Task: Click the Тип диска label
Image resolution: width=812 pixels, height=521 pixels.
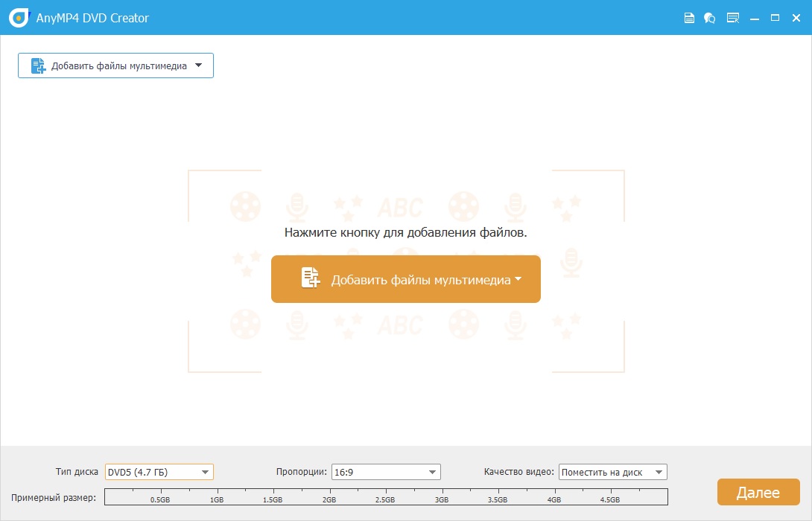Action: coord(79,471)
